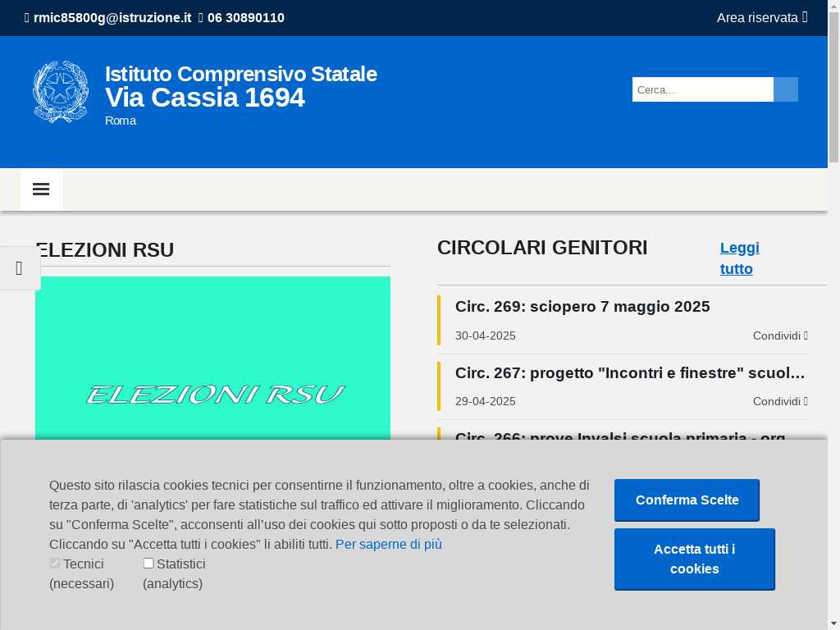
Task: Click the ELEZIONI RSU heading
Action: coord(105,250)
